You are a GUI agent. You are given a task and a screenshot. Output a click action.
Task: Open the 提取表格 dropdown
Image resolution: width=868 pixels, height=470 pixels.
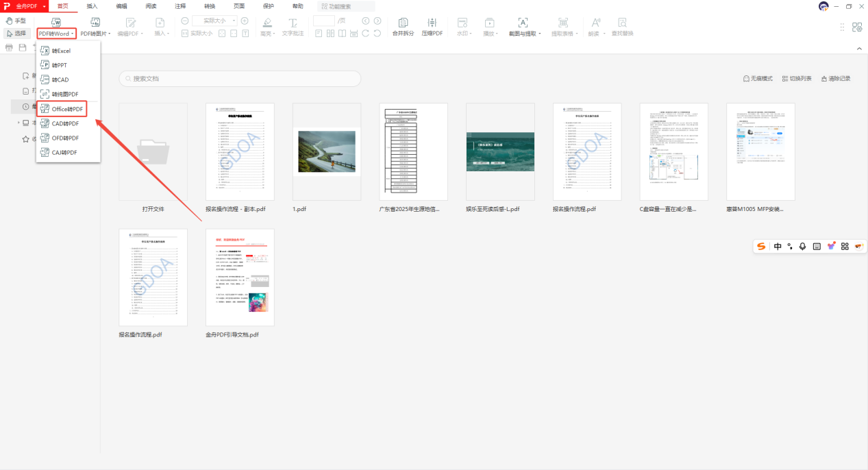tap(565, 27)
